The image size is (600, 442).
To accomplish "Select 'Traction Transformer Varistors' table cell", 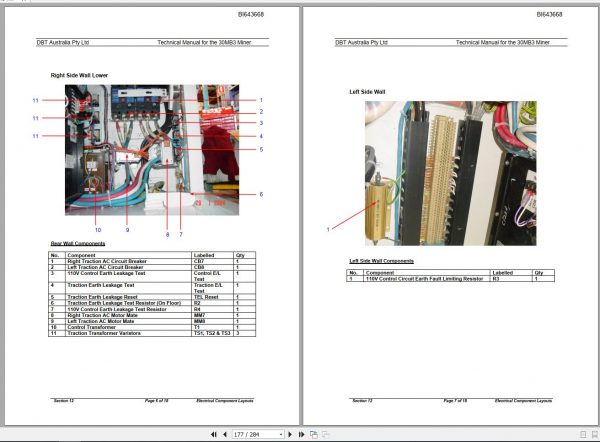I will [128, 334].
